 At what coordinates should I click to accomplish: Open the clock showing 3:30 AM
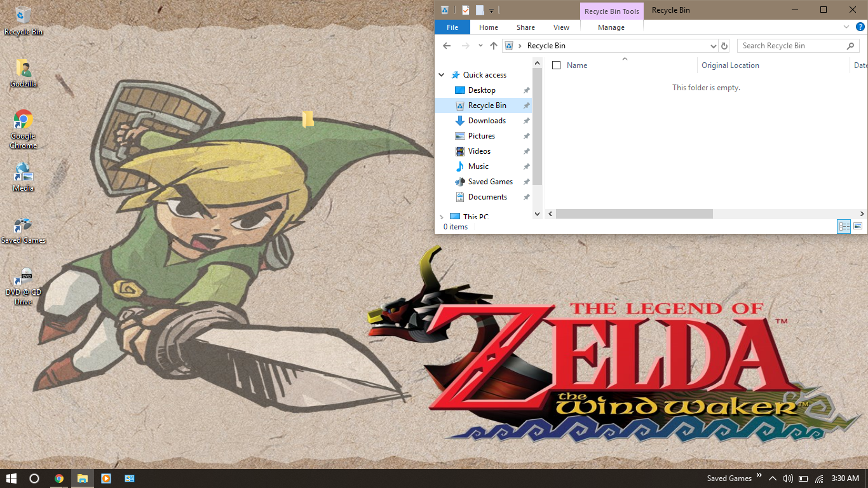(845, 478)
